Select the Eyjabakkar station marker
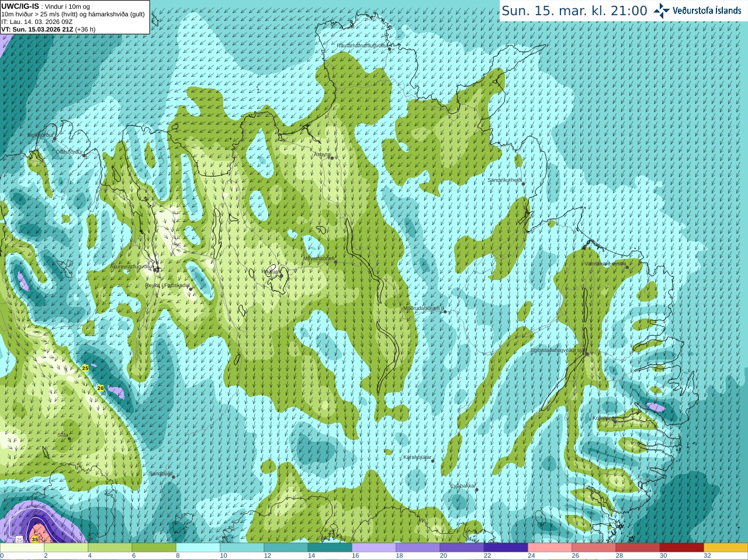 [x=477, y=490]
